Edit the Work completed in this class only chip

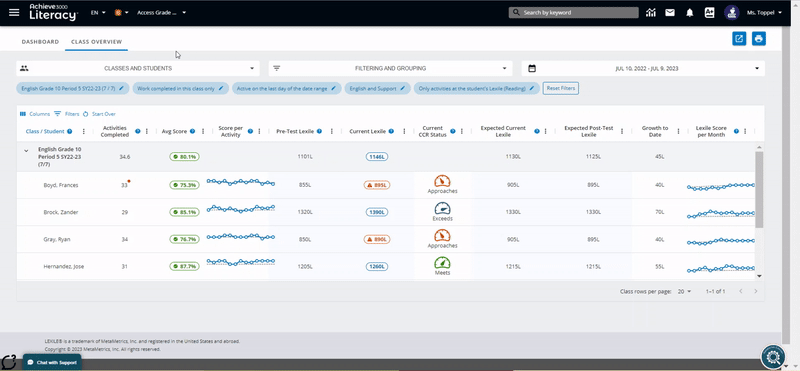point(179,88)
